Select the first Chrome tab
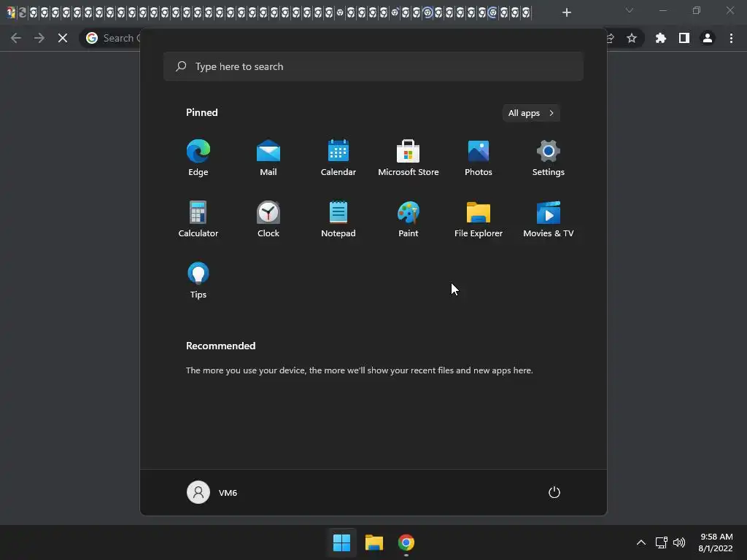747x560 pixels. 11,12
